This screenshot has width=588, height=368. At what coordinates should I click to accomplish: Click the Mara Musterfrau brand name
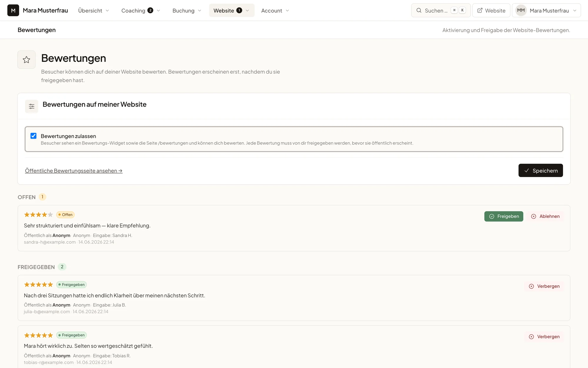click(x=45, y=10)
